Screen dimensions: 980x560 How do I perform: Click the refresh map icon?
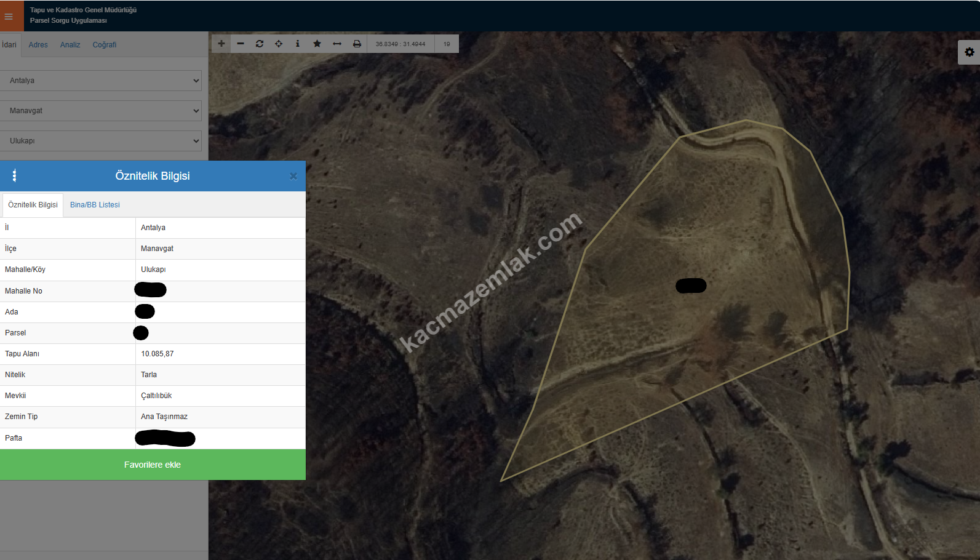pyautogui.click(x=260, y=44)
